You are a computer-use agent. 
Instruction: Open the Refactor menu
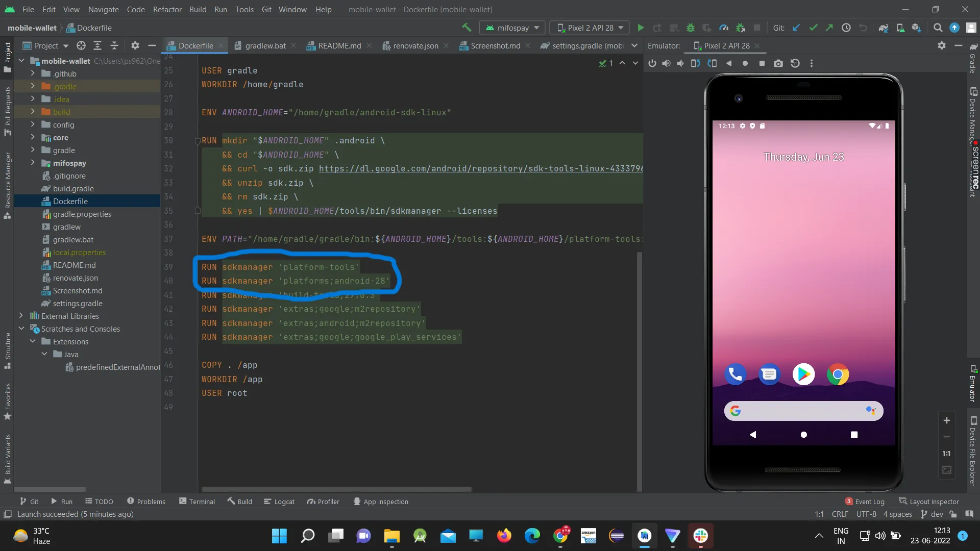(167, 9)
